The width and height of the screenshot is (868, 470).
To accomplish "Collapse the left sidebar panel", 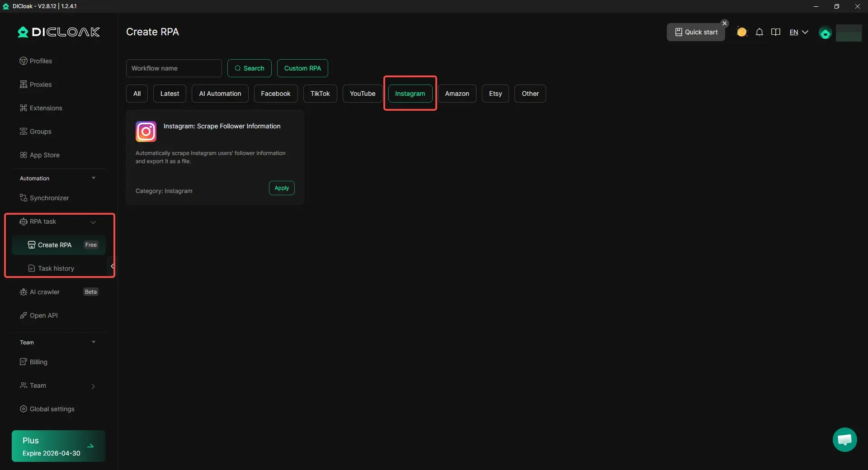I will click(x=112, y=266).
